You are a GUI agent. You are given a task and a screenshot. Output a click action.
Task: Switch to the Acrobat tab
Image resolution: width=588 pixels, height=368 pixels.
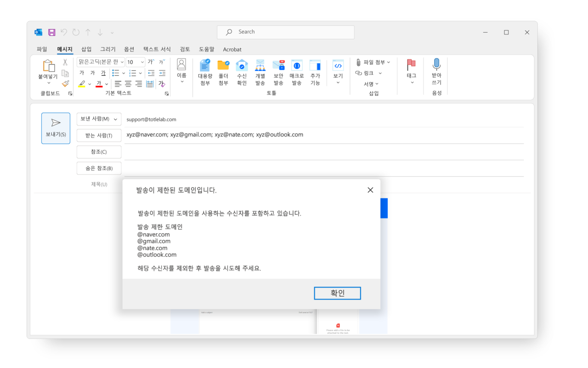(232, 49)
